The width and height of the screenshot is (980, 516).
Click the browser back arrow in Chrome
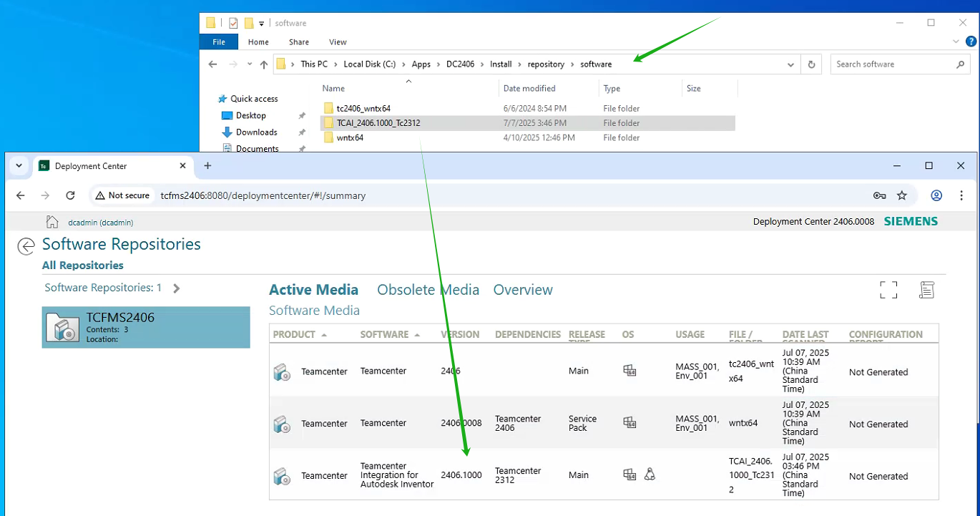click(x=21, y=195)
